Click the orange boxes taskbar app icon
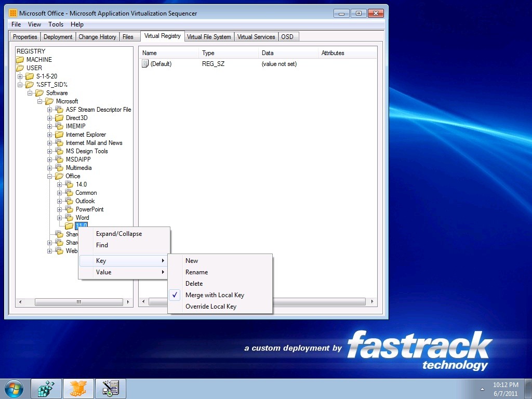Image resolution: width=532 pixels, height=399 pixels. 79,389
